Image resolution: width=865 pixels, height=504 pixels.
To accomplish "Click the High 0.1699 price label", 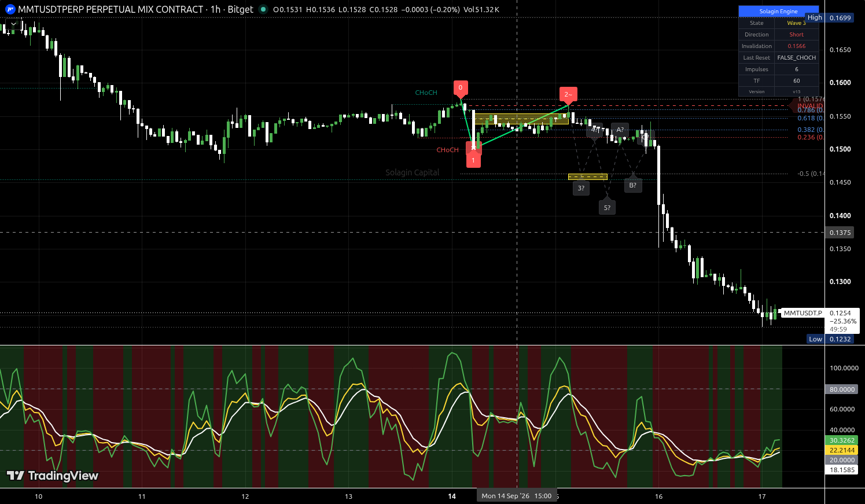I will [830, 17].
